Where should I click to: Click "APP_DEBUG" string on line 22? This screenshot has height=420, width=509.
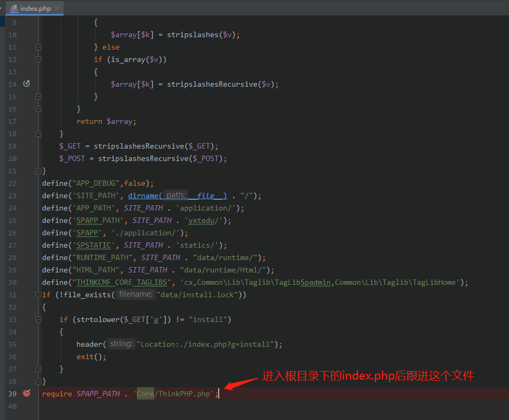(96, 184)
